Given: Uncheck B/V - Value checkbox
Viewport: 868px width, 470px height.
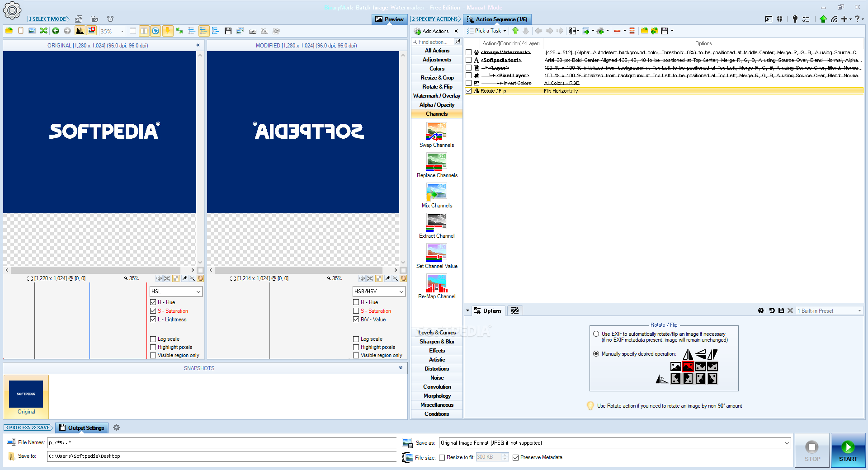Looking at the screenshot, I should 356,320.
